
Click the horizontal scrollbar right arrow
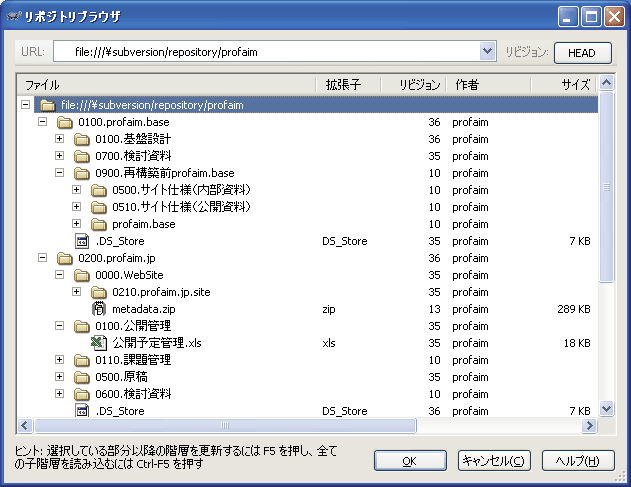coord(590,425)
